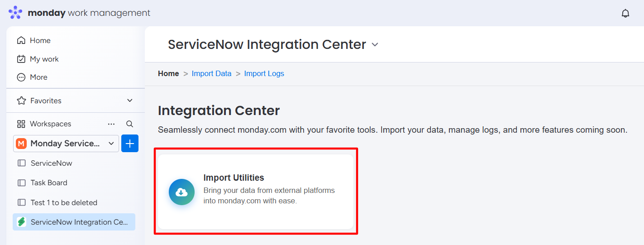This screenshot has width=644, height=245.
Task: Expand the Favorites section chevron
Action: pos(130,101)
